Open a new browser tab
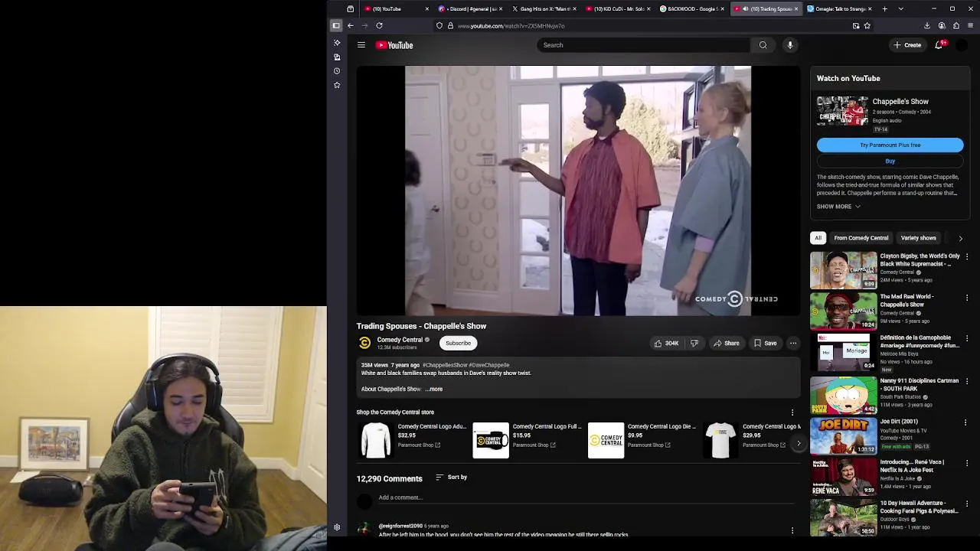The image size is (980, 551). (884, 8)
